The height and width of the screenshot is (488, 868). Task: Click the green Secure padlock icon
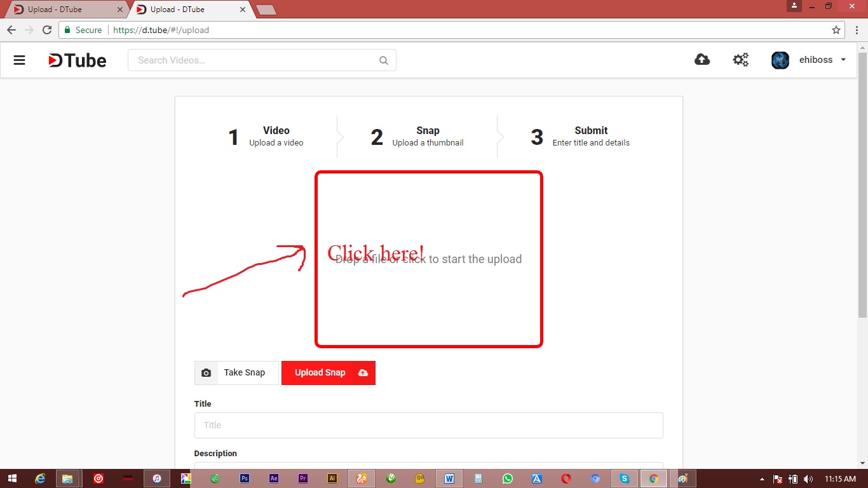67,29
